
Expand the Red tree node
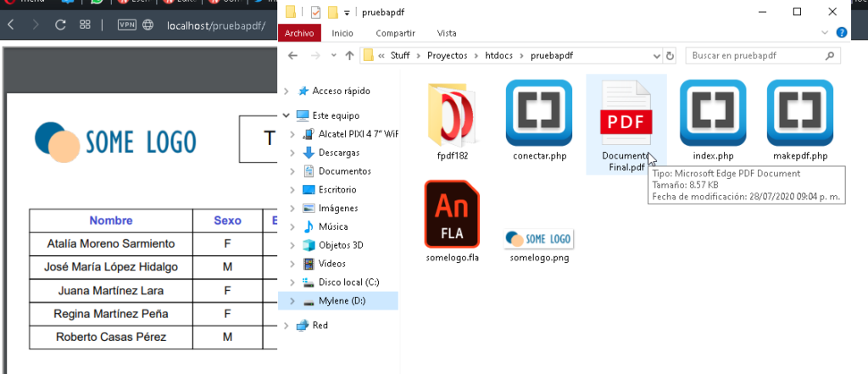pos(287,326)
